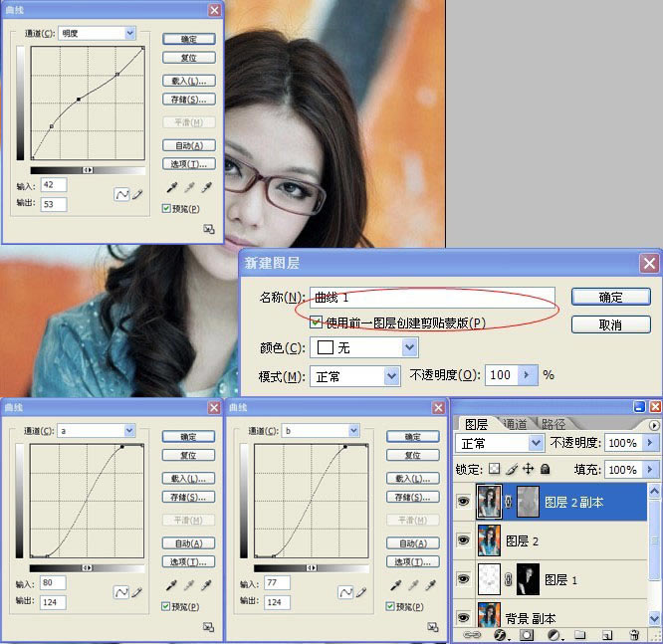Open opacity arrow in new layer dialog
This screenshot has height=644, width=663.
(528, 375)
